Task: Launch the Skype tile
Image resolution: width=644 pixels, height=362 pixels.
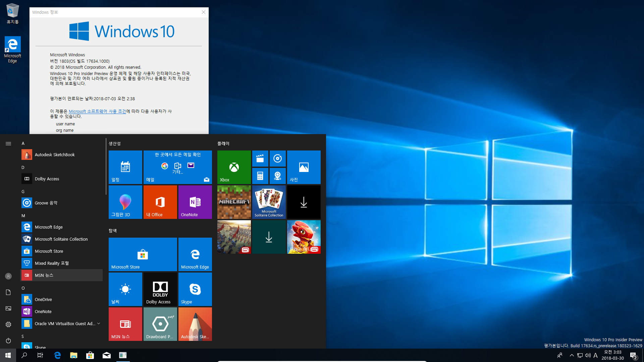Action: coord(195,289)
